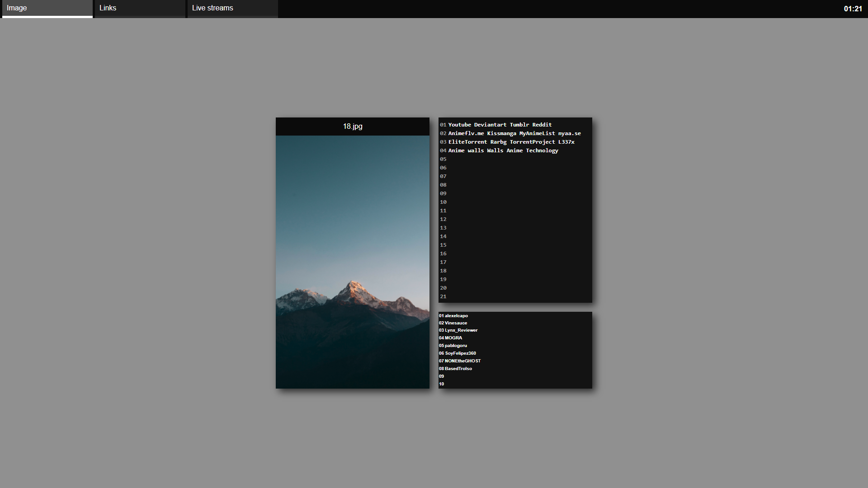Open the alexelcapo stream
Image resolution: width=868 pixels, height=488 pixels.
[x=456, y=316]
